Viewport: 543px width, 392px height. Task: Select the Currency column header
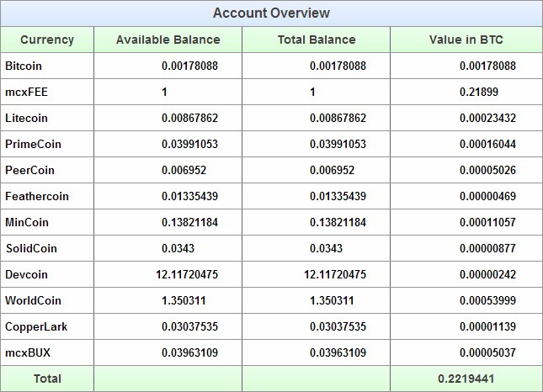(47, 40)
